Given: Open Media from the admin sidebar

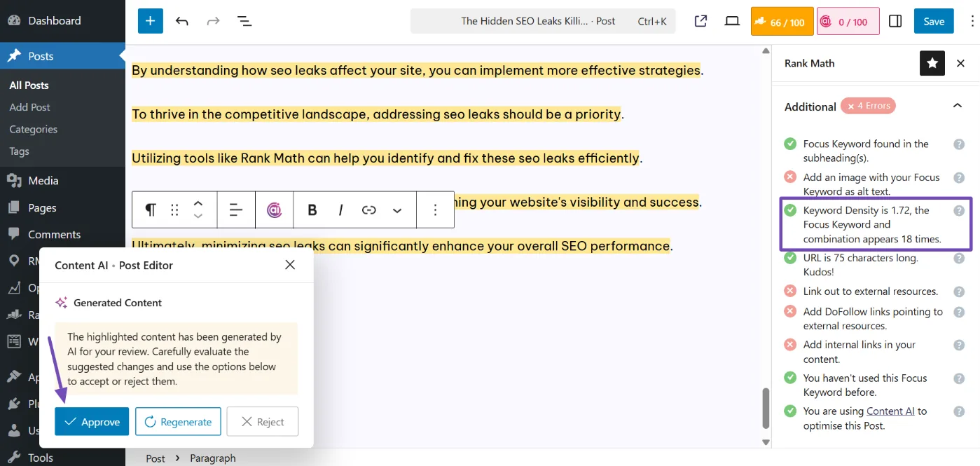Looking at the screenshot, I should click(42, 180).
